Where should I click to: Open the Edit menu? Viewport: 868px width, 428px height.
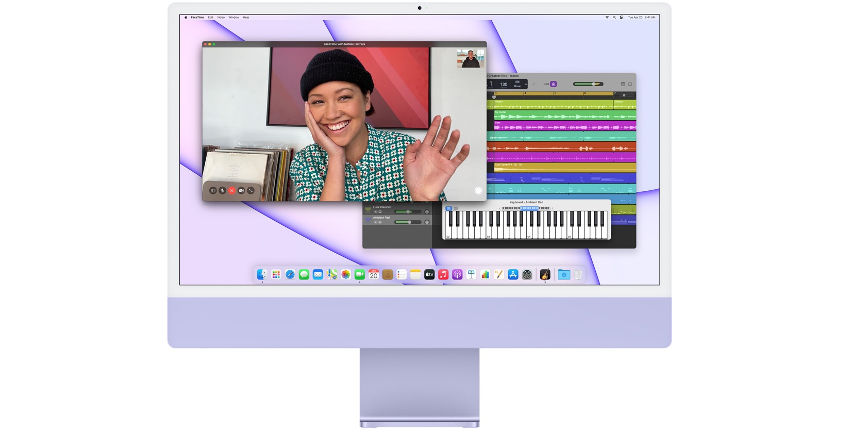click(210, 18)
